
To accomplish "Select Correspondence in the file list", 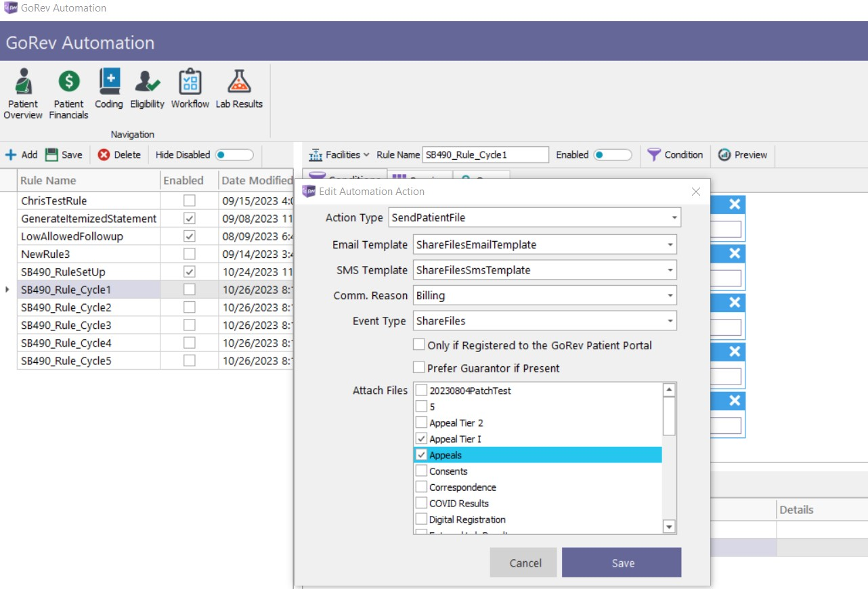I will tap(462, 487).
